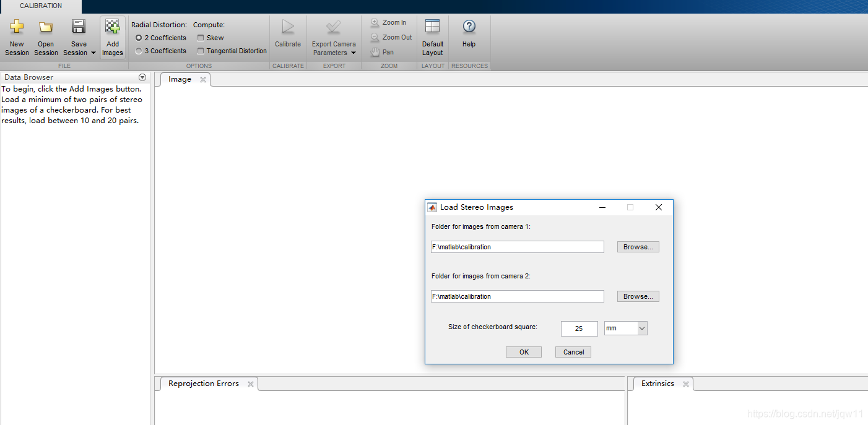Browse folder for camera 1 images
The height and width of the screenshot is (425, 868).
[x=638, y=247]
